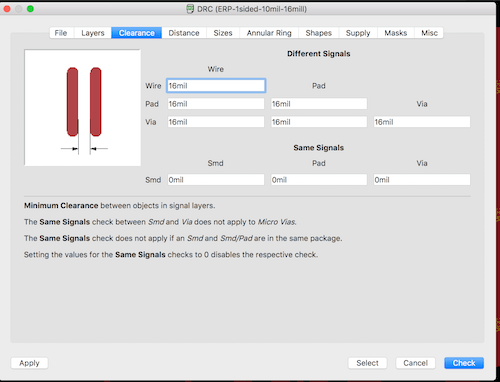Focus the Wire-to-Wire clearance field
This screenshot has height=382, width=500.
click(x=216, y=86)
